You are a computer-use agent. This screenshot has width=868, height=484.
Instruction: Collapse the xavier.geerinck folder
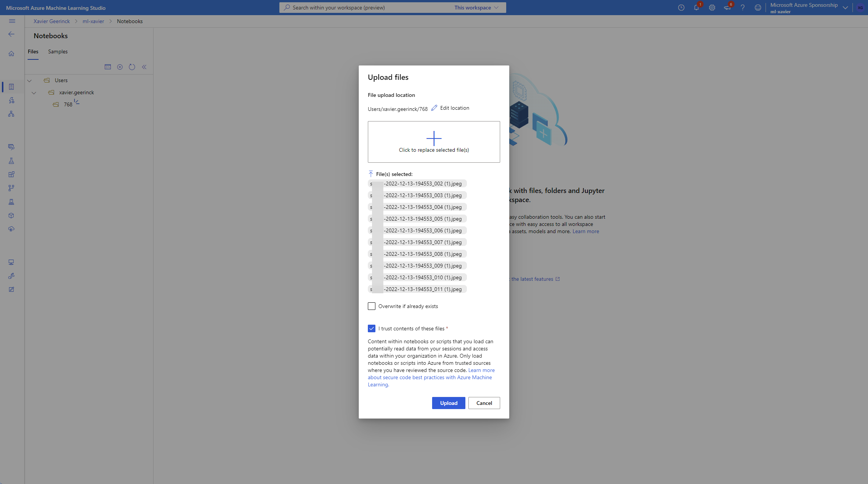point(34,93)
